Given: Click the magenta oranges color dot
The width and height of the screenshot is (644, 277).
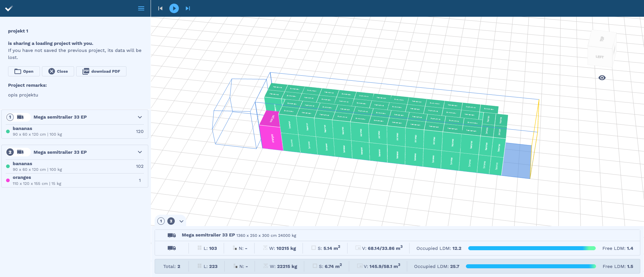Looking at the screenshot, I should coord(8,180).
